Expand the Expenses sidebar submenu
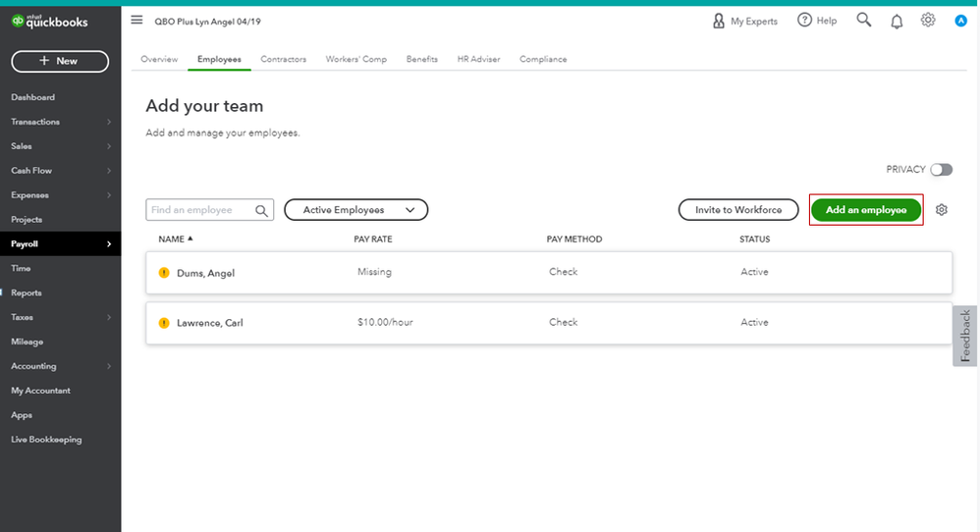 tap(109, 194)
